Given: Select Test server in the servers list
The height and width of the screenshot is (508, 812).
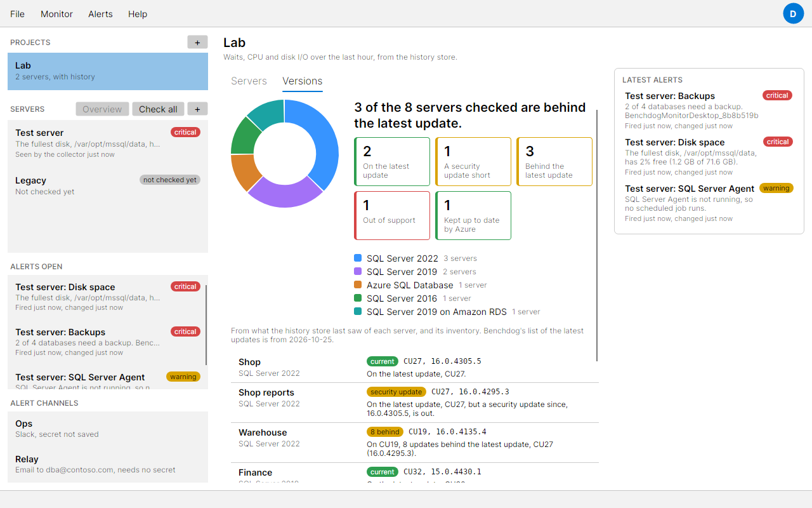Looking at the screenshot, I should click(108, 144).
